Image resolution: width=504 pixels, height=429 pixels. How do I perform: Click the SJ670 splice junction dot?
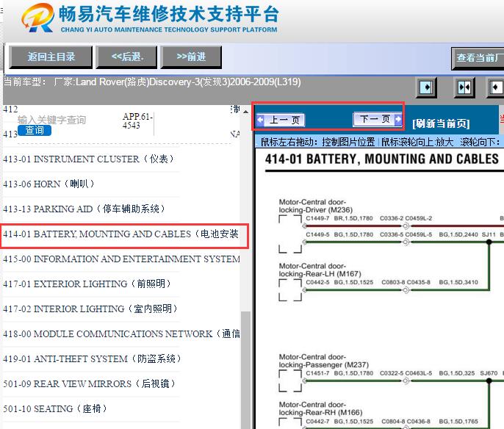pyautogui.click(x=489, y=381)
